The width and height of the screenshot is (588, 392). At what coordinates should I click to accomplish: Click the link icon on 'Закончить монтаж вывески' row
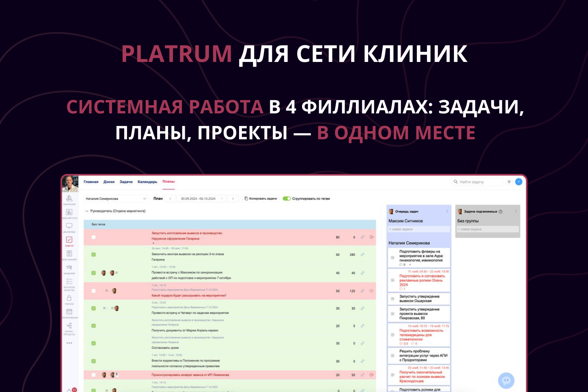[363, 254]
